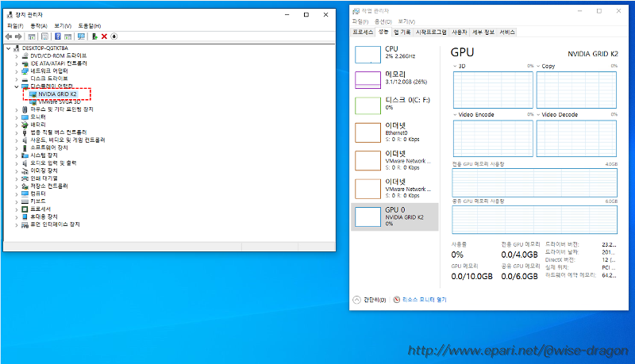Click the red X Uninstall device icon

[x=104, y=36]
